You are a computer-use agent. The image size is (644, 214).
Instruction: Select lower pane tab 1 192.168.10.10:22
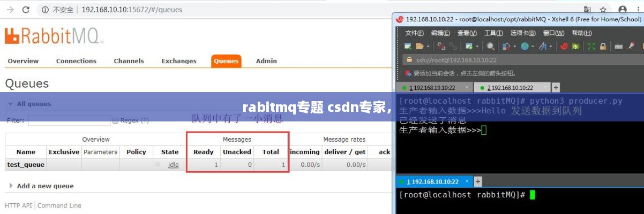coord(433,182)
